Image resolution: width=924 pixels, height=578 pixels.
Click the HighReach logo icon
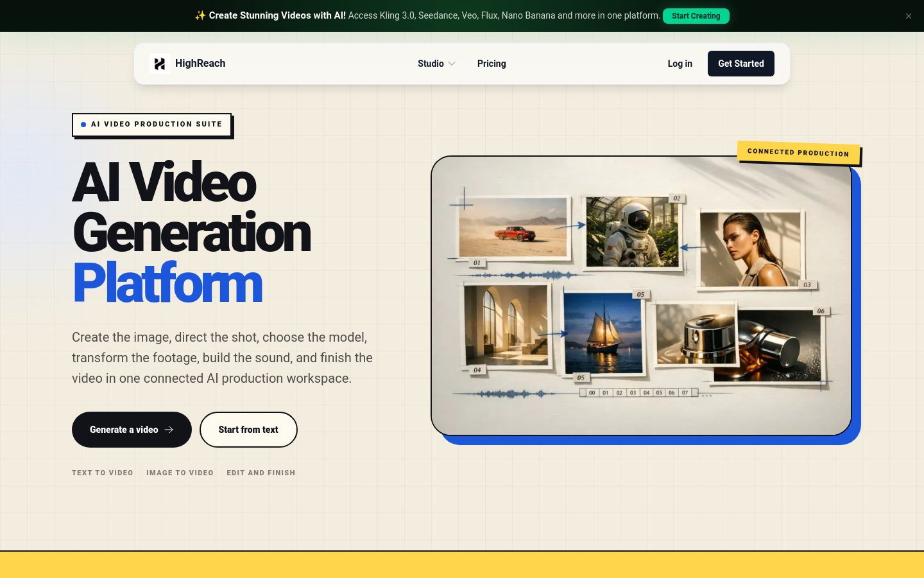(160, 64)
